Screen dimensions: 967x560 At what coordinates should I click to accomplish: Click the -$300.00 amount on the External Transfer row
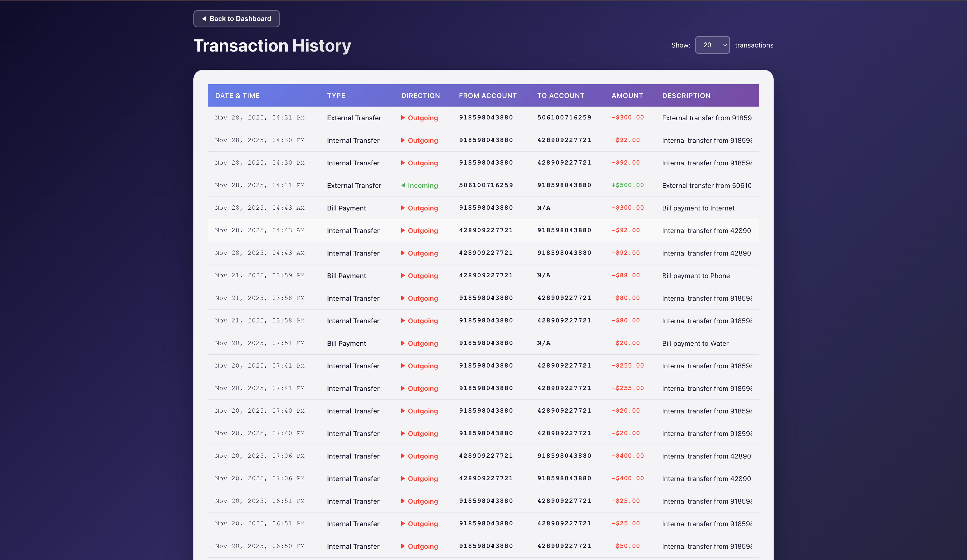tap(627, 118)
